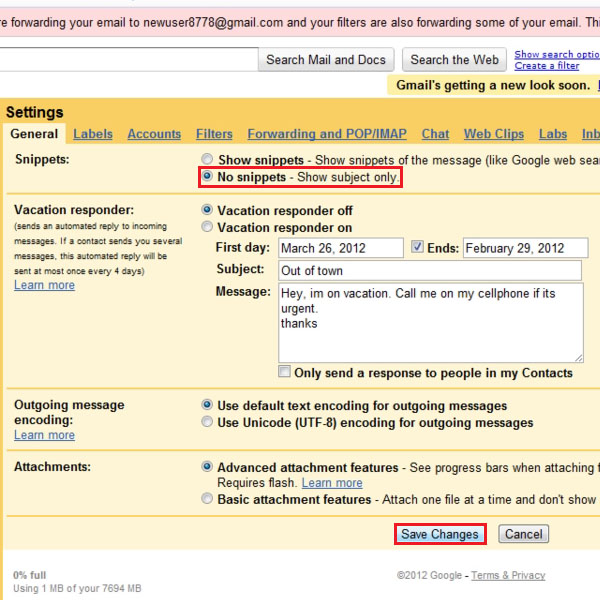The width and height of the screenshot is (600, 600).
Task: Click the 'Using 1 MB of your 7694 MB' text
Action: 77,588
